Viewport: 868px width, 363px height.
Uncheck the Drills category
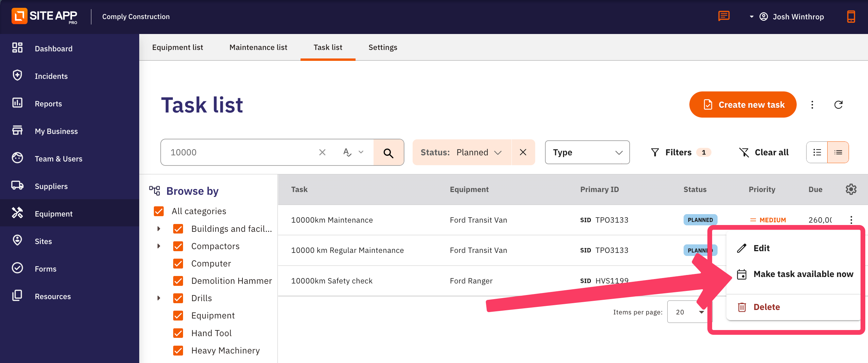click(x=178, y=298)
